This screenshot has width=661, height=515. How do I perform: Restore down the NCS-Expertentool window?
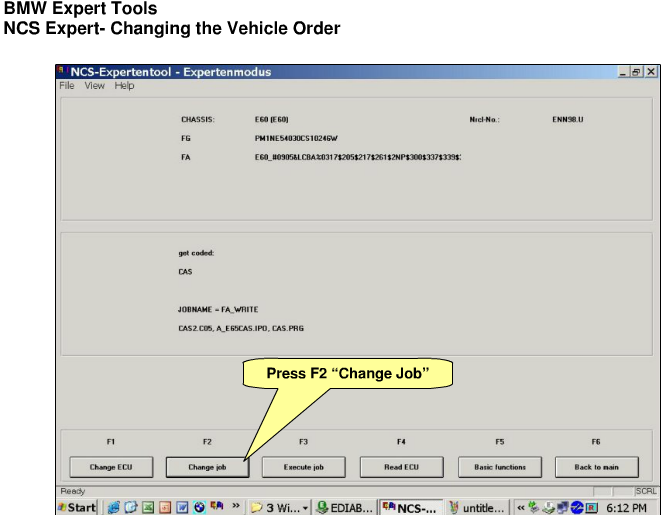[x=636, y=72]
